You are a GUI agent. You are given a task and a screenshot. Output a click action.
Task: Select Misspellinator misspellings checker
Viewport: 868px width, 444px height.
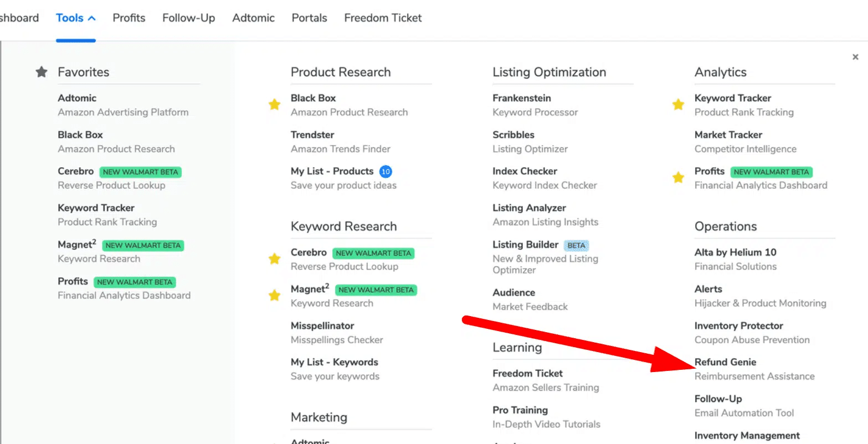(322, 326)
